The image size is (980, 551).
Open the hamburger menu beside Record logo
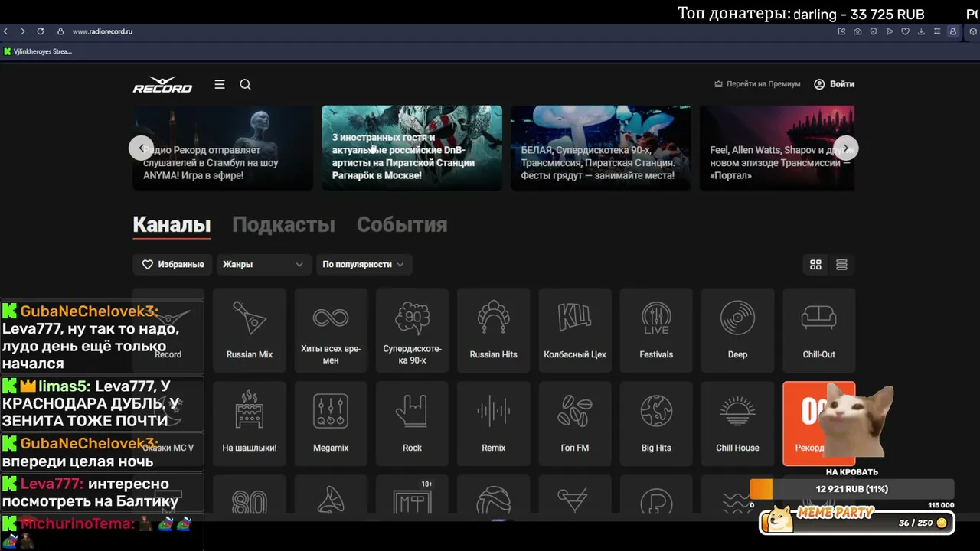coord(220,84)
